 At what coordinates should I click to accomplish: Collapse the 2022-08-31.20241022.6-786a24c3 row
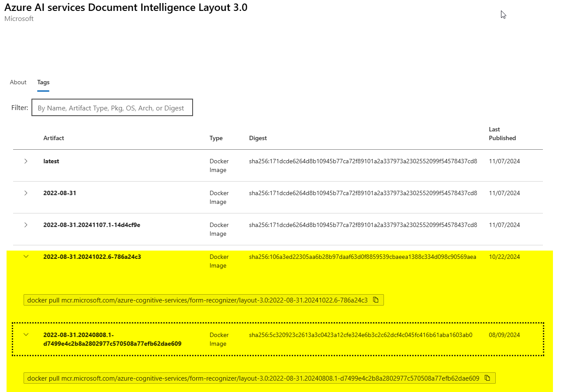point(26,257)
